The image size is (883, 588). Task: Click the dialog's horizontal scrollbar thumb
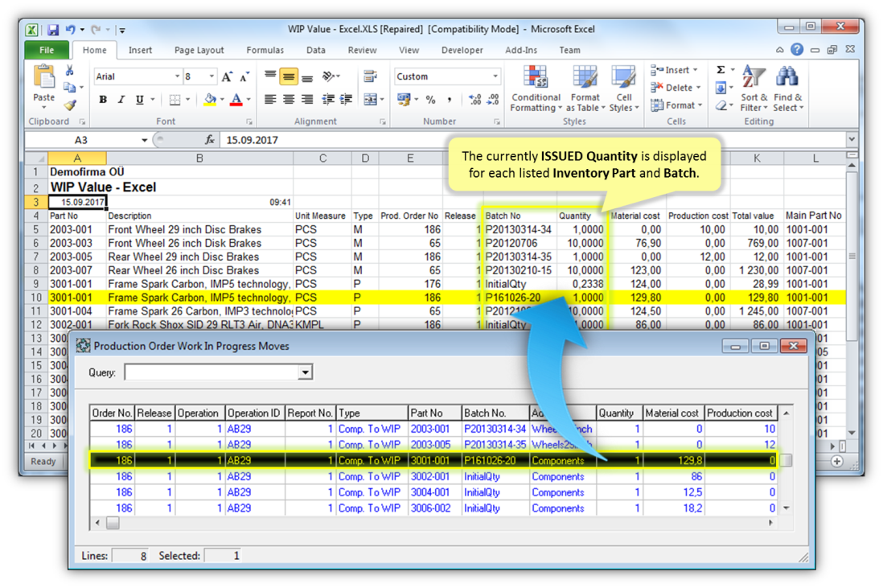point(113,523)
